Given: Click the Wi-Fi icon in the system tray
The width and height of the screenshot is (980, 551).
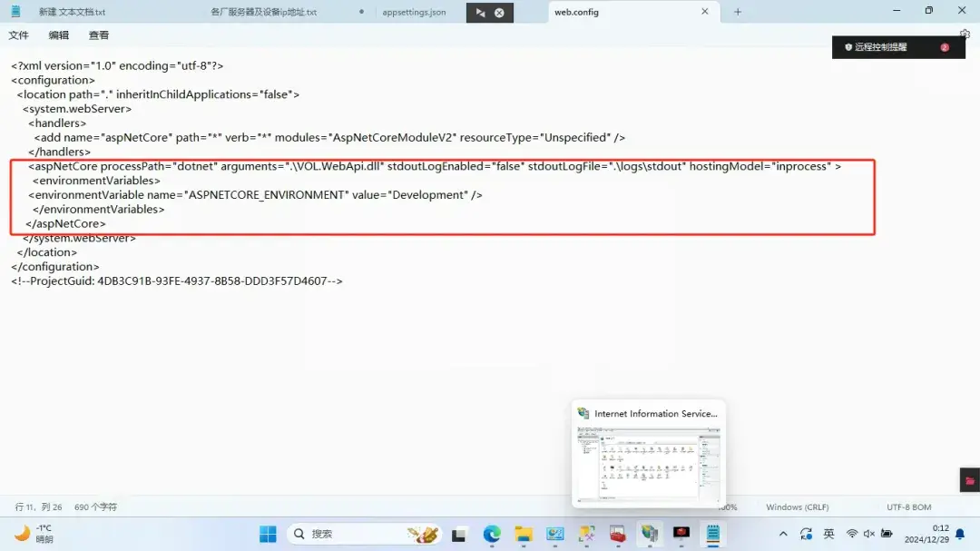Looking at the screenshot, I should 851,534.
